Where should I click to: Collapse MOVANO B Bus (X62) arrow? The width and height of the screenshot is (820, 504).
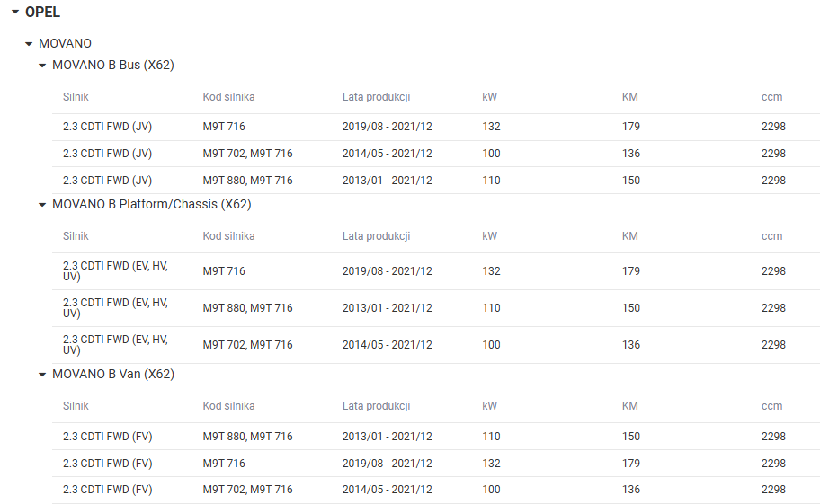(42, 66)
